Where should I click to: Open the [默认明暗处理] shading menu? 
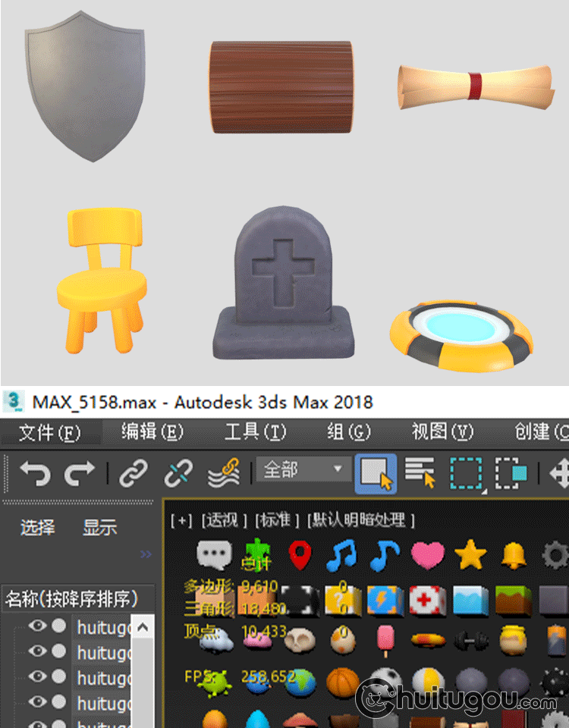click(361, 520)
